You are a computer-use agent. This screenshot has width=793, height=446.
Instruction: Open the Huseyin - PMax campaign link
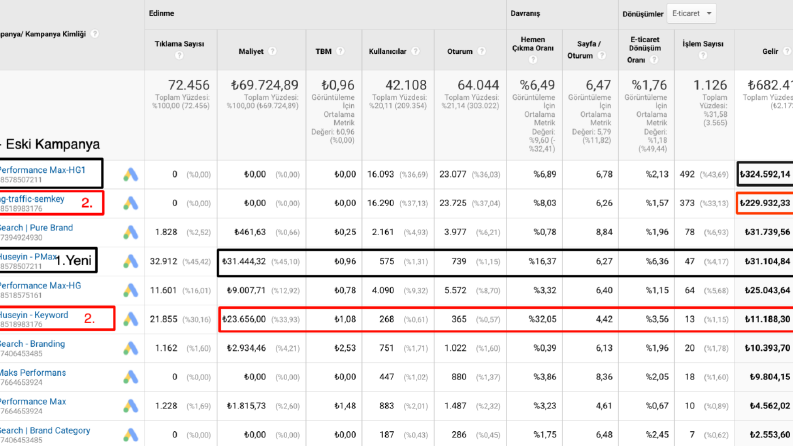28,256
